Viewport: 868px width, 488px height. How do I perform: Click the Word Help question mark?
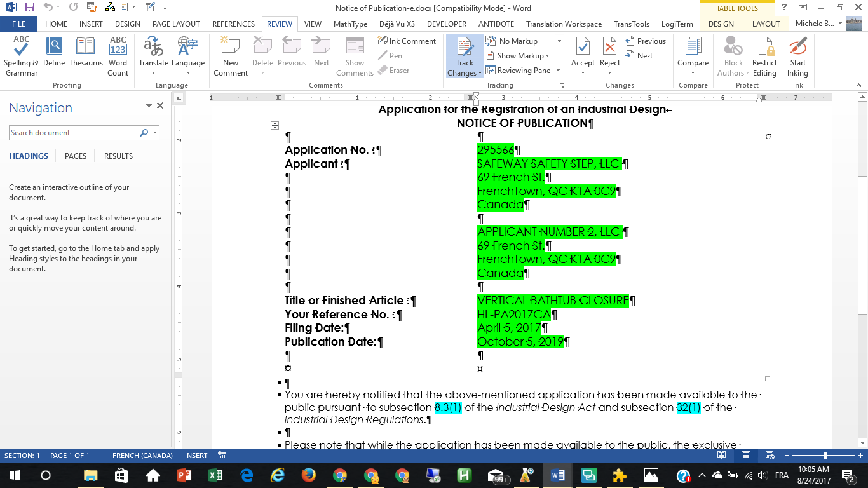pos(785,8)
